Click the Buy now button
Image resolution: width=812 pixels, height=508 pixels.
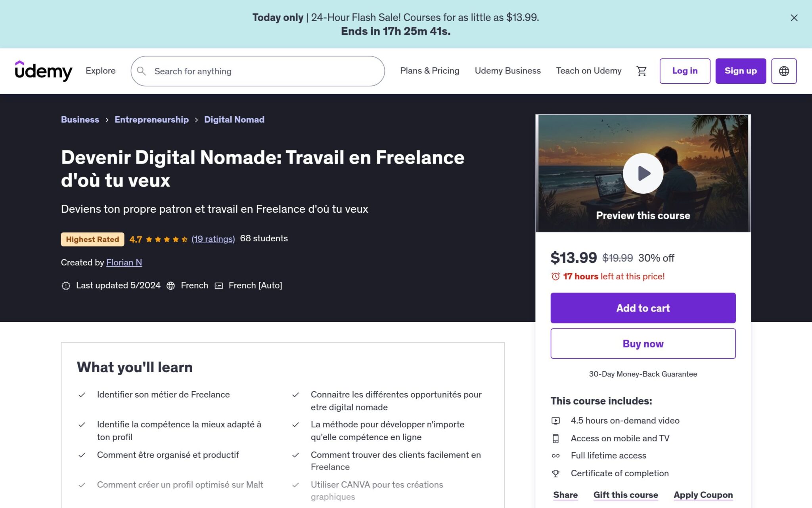click(x=642, y=344)
